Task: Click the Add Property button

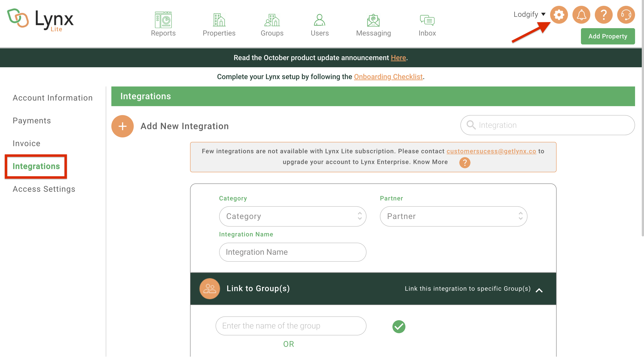Action: click(x=608, y=36)
